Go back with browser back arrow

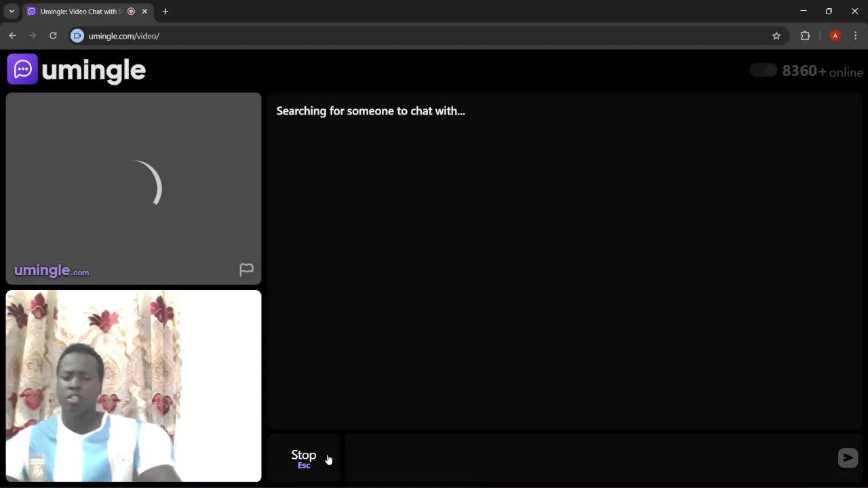tap(12, 36)
